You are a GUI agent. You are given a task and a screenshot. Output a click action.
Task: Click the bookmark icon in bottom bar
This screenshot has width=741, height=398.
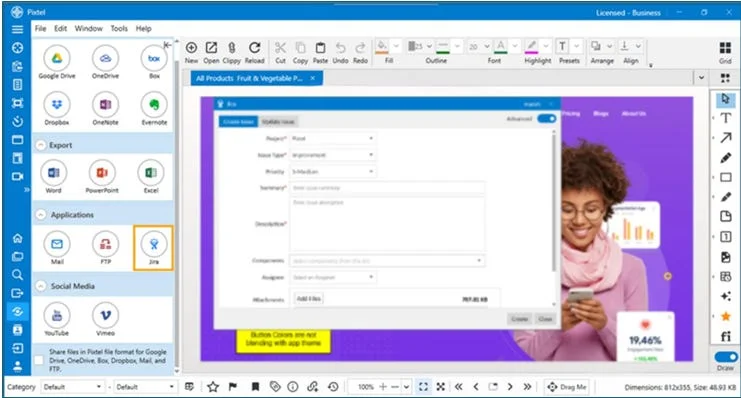pyautogui.click(x=255, y=387)
